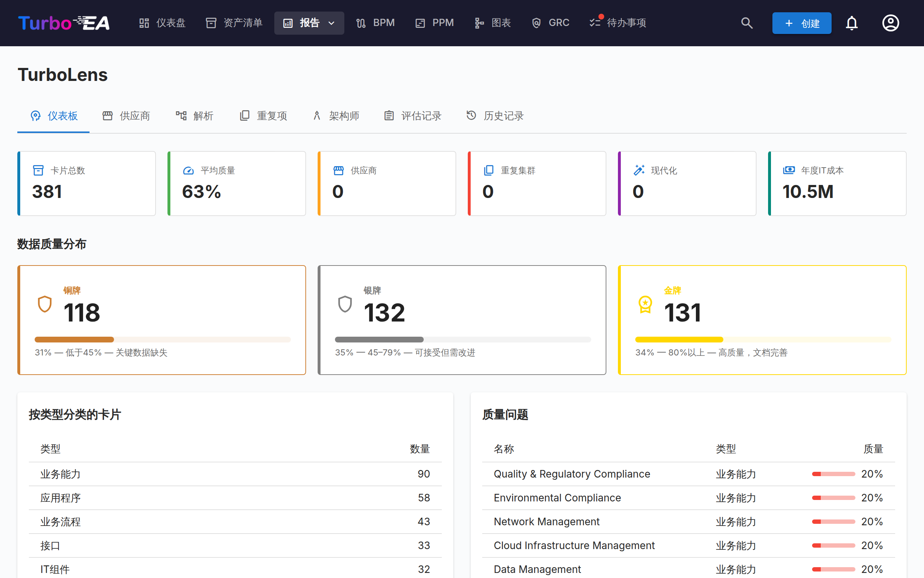924x578 pixels.
Task: Click the 业务流程 row
Action: coord(235,521)
